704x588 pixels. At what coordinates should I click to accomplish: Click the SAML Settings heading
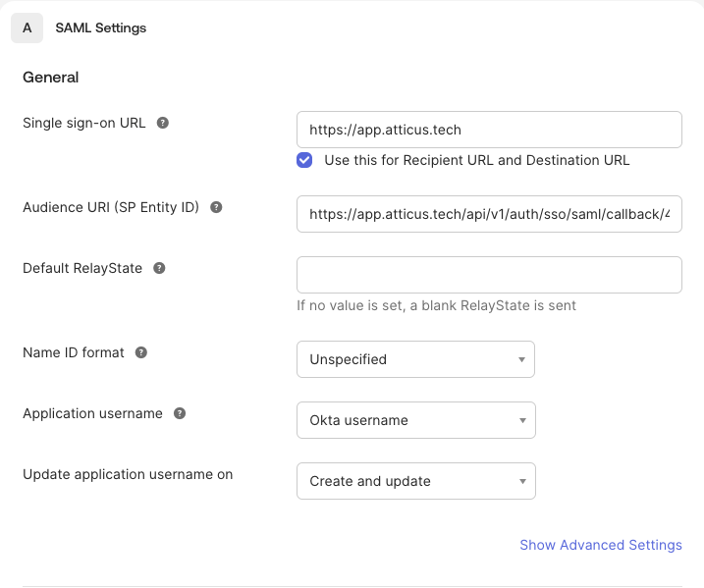point(101,27)
